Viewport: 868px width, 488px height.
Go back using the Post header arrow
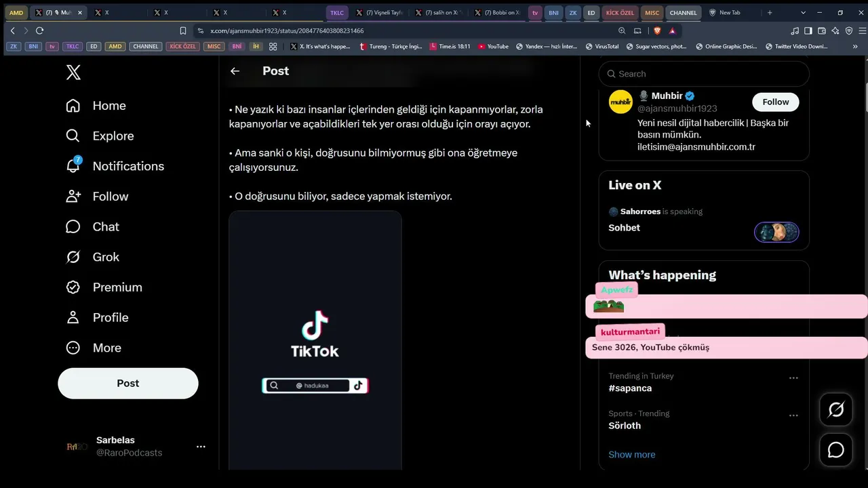point(235,71)
